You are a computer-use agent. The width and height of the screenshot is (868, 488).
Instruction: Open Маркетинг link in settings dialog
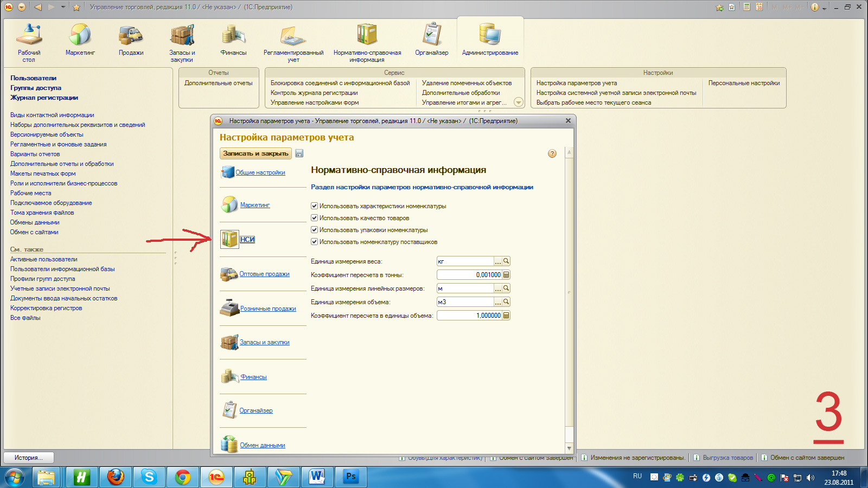pos(255,205)
